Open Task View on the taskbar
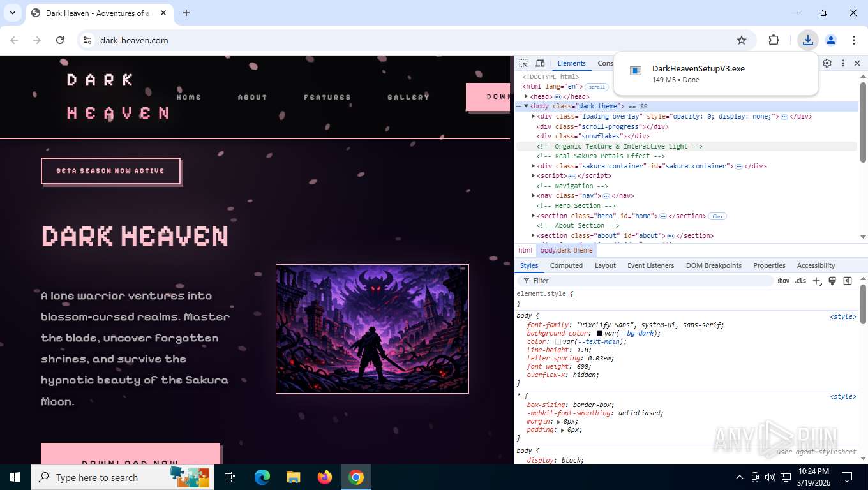The height and width of the screenshot is (490, 868). (230, 477)
